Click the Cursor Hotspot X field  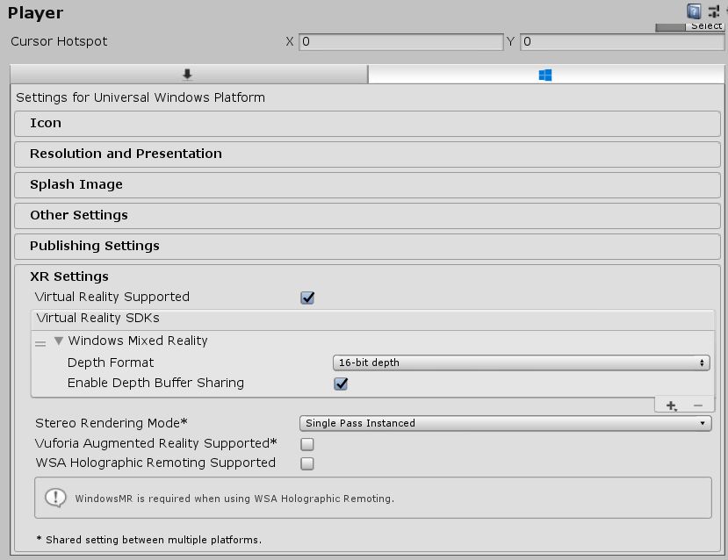coord(401,42)
